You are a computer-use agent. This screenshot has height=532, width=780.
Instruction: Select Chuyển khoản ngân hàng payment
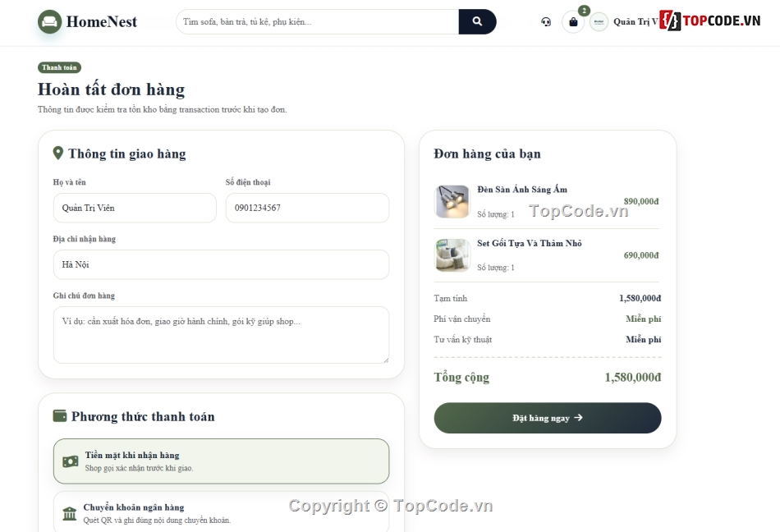[222, 513]
